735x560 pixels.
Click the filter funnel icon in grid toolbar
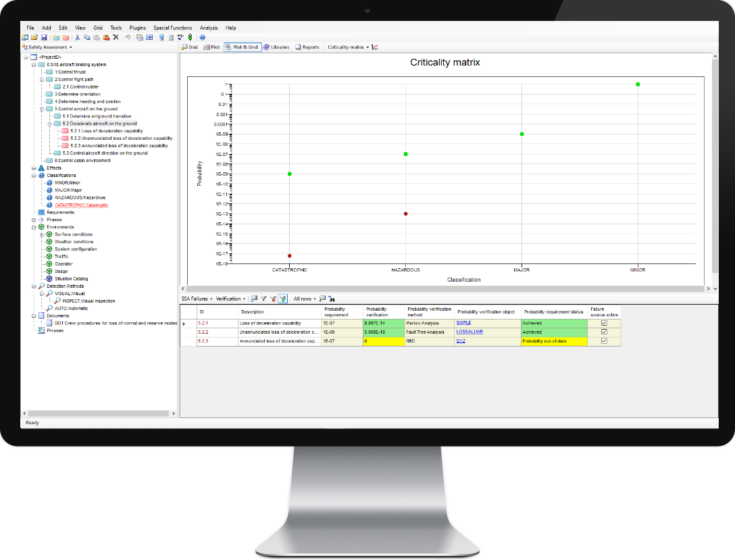coord(263,298)
